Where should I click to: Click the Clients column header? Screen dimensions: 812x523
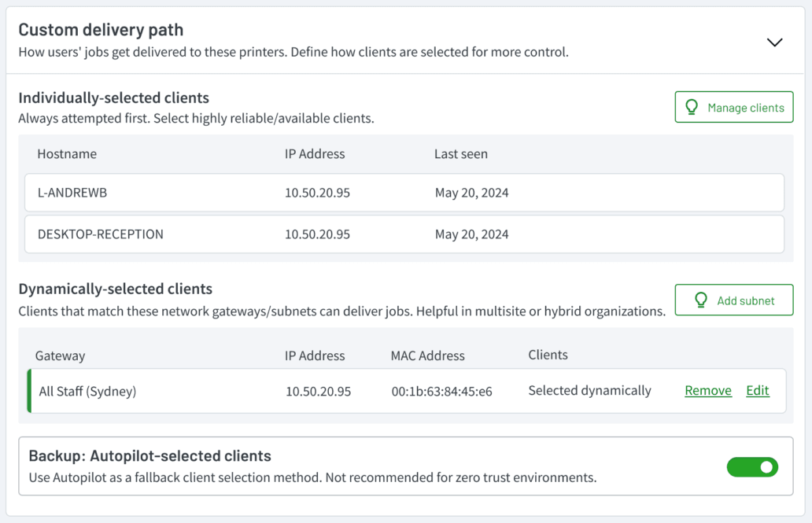[548, 355]
